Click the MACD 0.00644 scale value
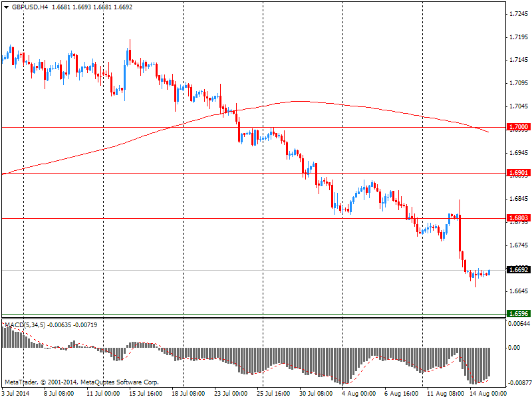532x399 pixels. tap(519, 324)
